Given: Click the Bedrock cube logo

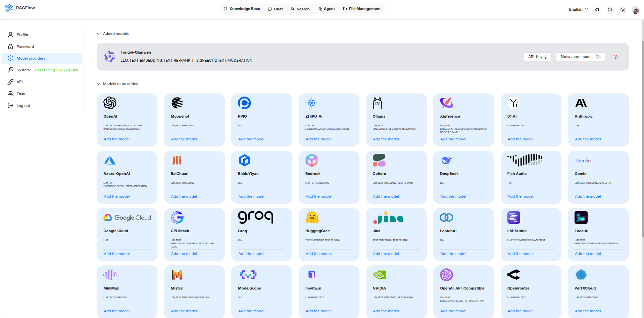Looking at the screenshot, I should [312, 160].
